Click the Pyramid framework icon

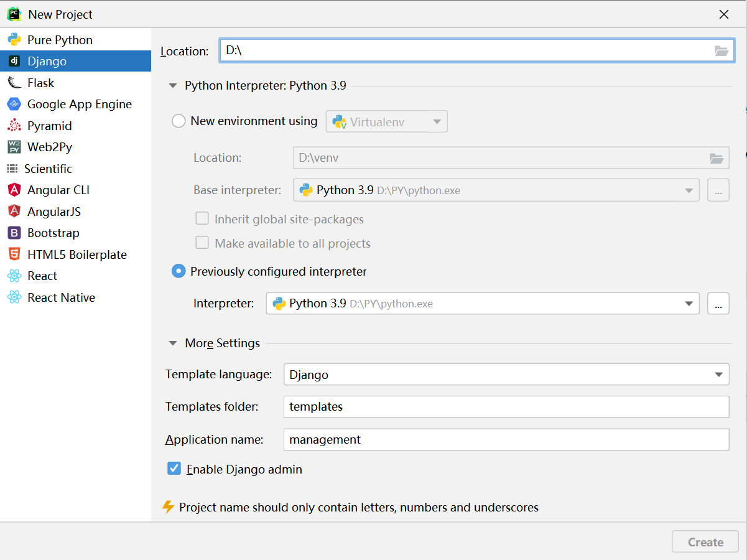tap(14, 126)
